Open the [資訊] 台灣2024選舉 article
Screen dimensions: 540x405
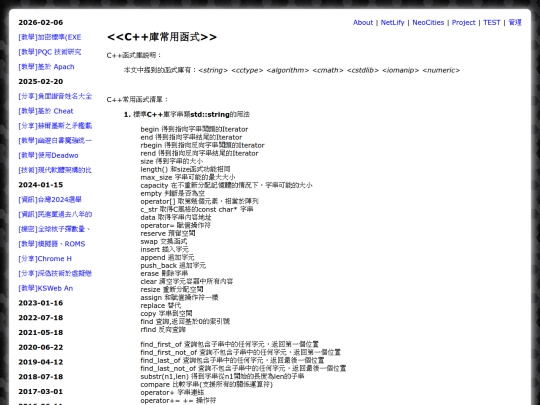click(50, 200)
